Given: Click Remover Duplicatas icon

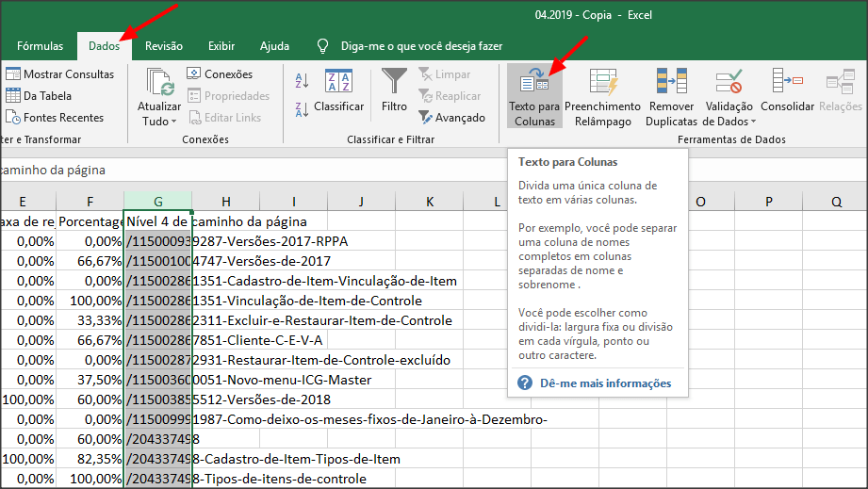Looking at the screenshot, I should tap(671, 81).
